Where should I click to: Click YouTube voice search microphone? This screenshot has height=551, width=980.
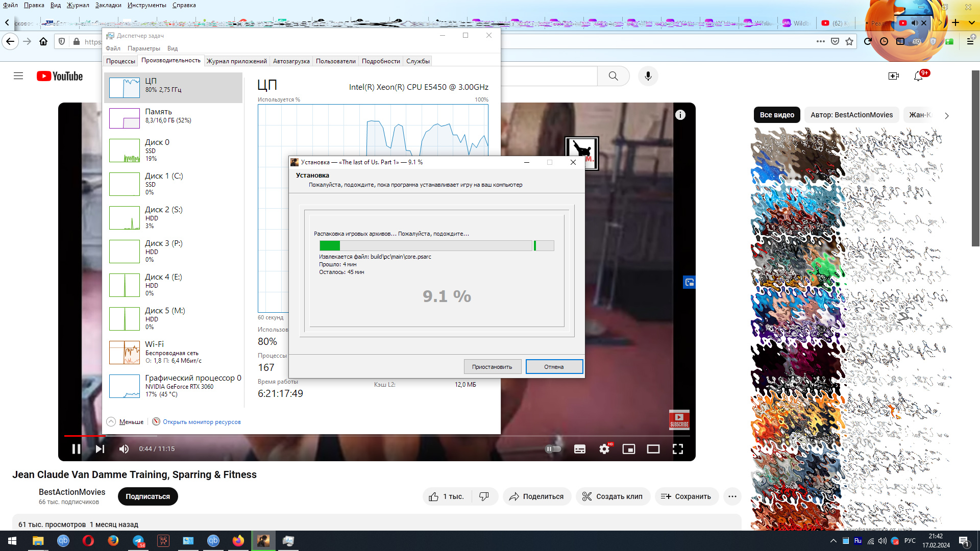tap(648, 76)
